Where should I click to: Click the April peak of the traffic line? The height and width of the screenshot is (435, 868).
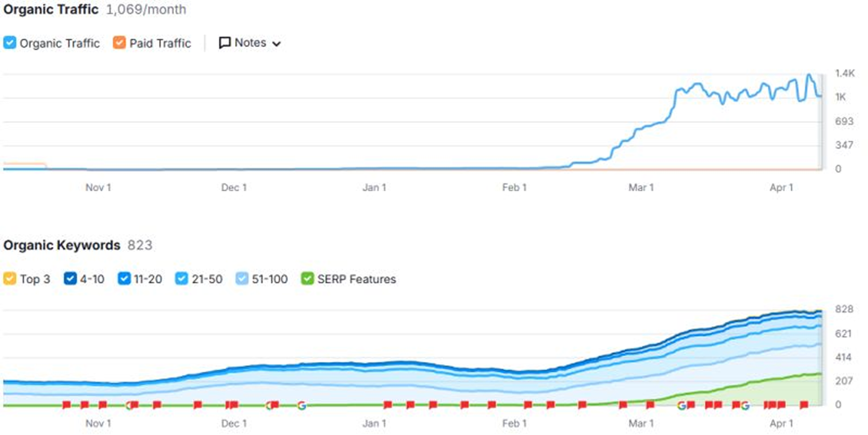tap(809, 75)
